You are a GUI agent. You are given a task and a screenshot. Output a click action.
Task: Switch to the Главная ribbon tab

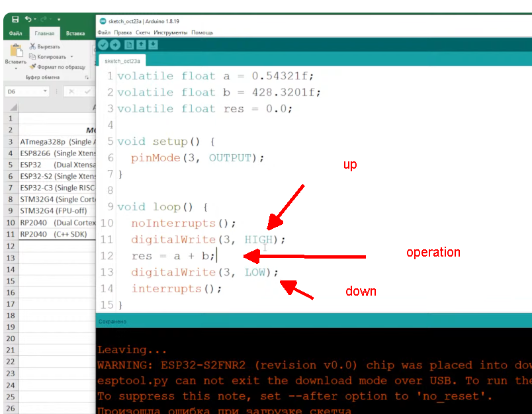[44, 34]
